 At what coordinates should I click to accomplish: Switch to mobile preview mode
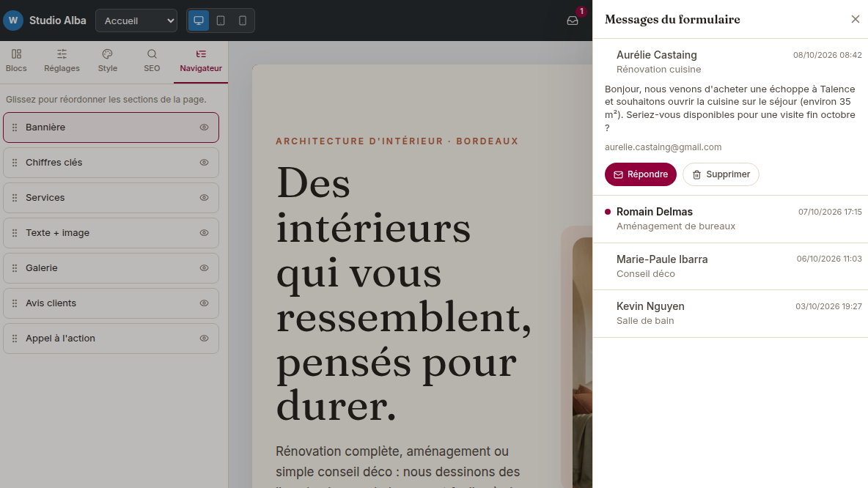pos(243,21)
